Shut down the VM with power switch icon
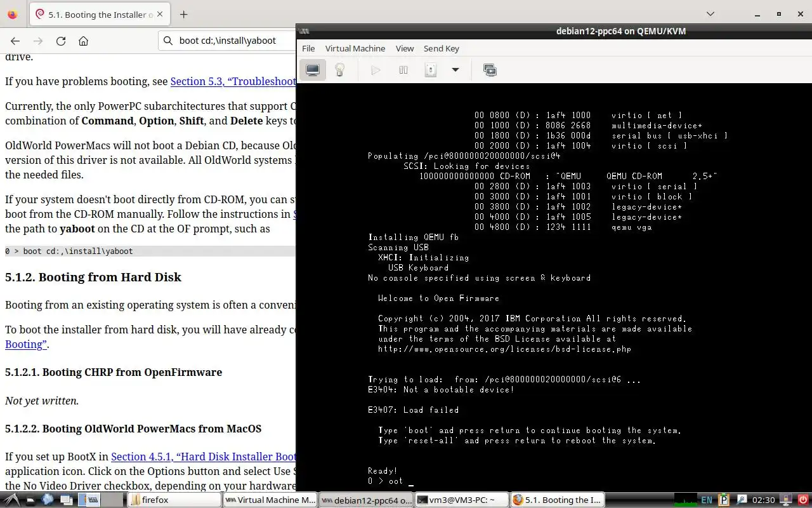Viewport: 812px width, 508px height. pyautogui.click(x=430, y=70)
